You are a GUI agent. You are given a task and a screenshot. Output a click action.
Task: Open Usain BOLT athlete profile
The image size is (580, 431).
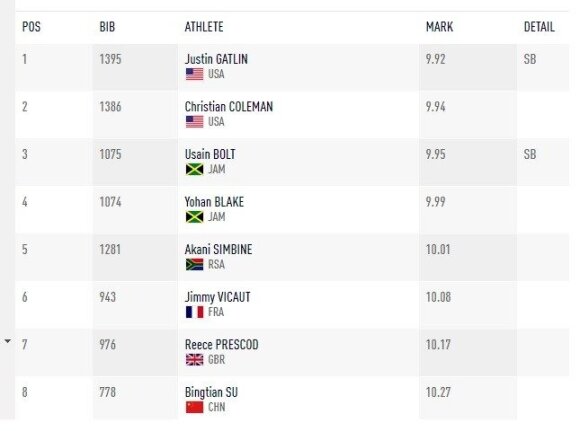[210, 154]
